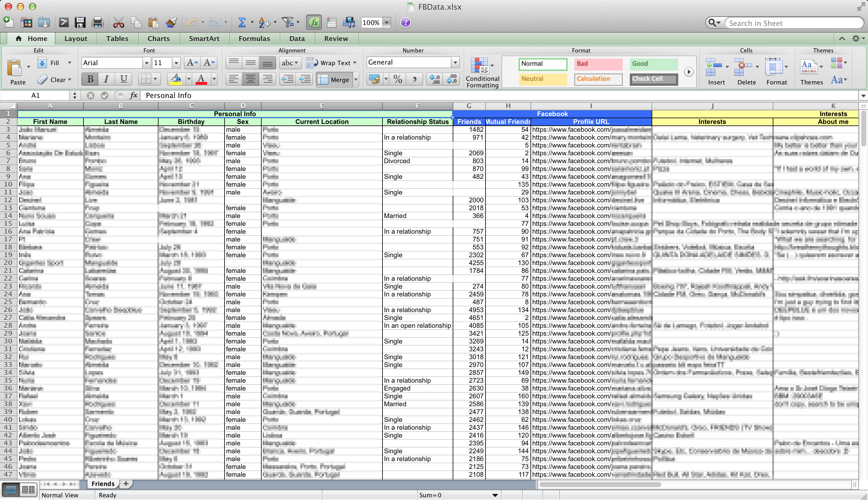
Task: Click the Search in Sheet field
Action: pyautogui.click(x=794, y=23)
